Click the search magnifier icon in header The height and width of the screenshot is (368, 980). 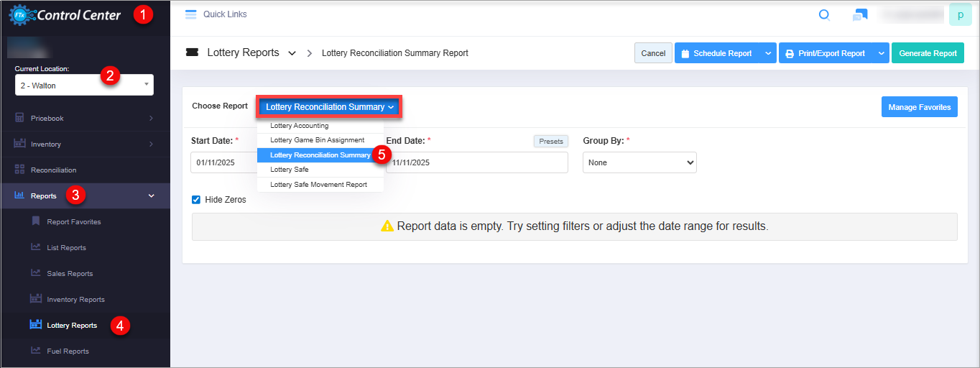coord(824,15)
